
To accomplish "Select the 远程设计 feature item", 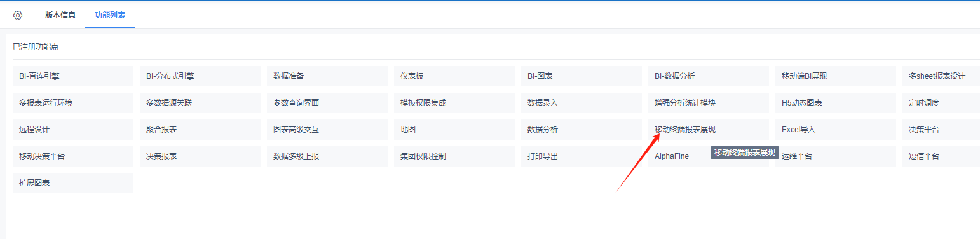I will tap(73, 130).
